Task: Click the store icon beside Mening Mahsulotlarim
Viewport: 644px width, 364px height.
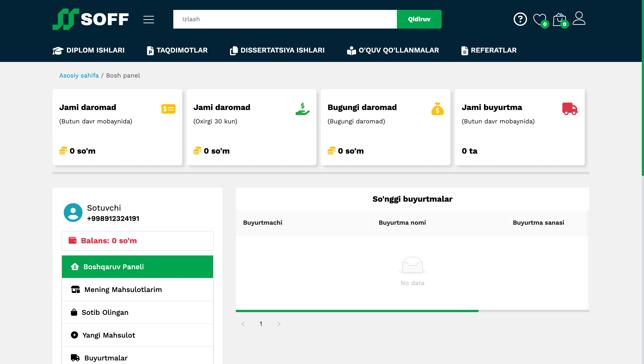Action: tap(75, 290)
